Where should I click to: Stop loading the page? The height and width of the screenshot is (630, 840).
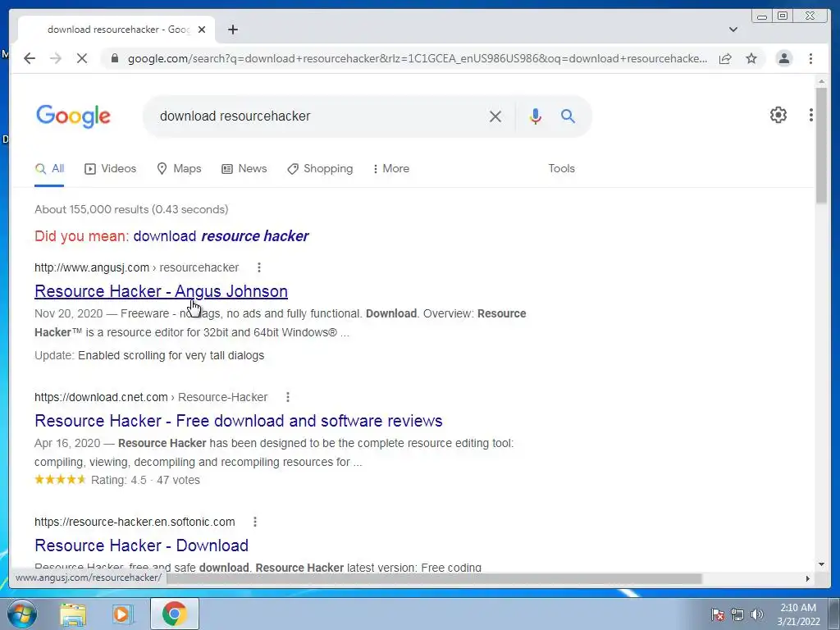pyautogui.click(x=82, y=58)
